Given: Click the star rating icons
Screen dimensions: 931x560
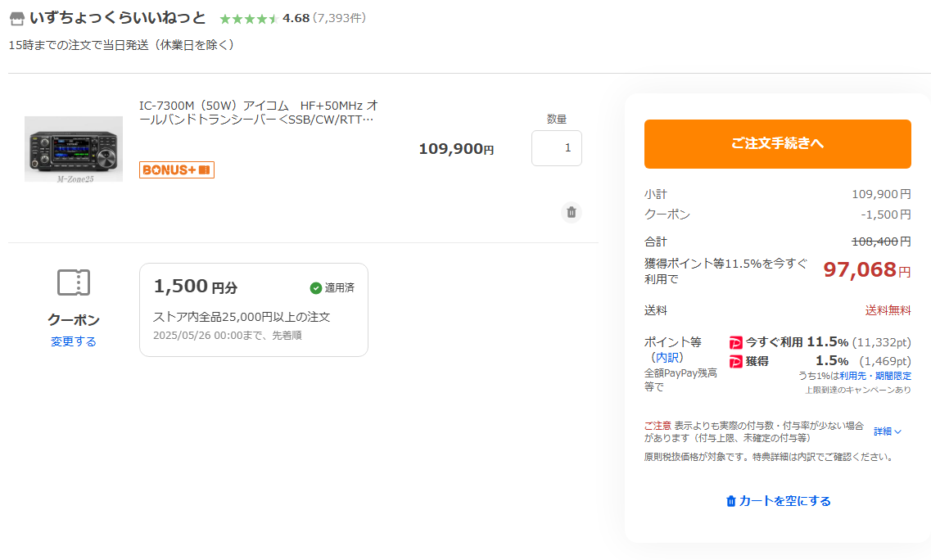Looking at the screenshot, I should pos(250,19).
